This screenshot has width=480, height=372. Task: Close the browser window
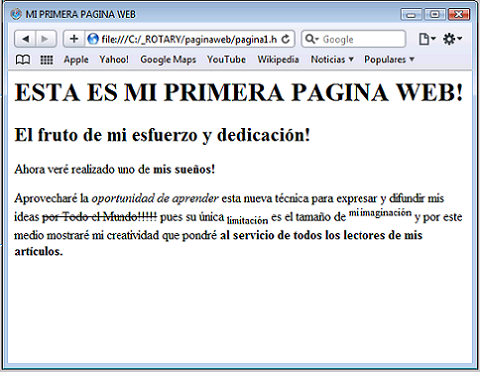(x=459, y=15)
